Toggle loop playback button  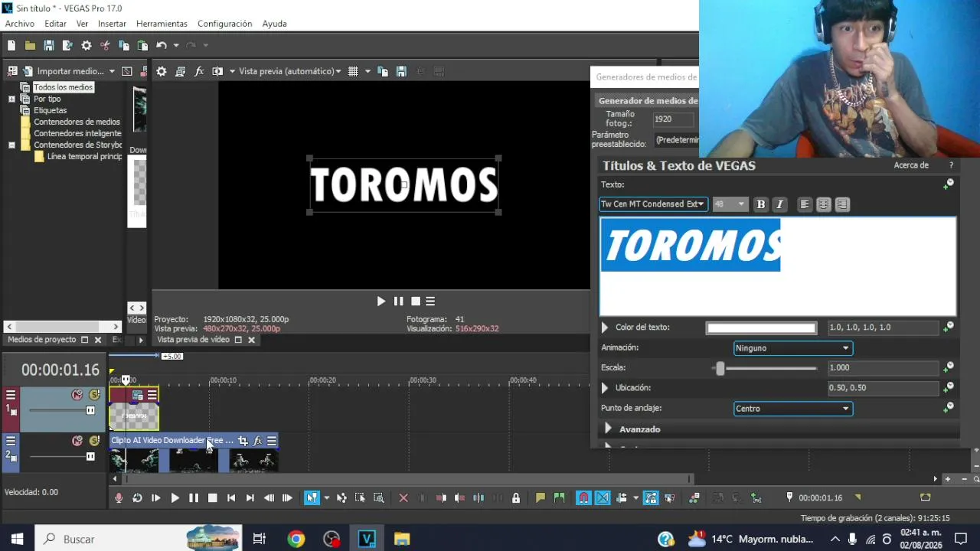137,498
